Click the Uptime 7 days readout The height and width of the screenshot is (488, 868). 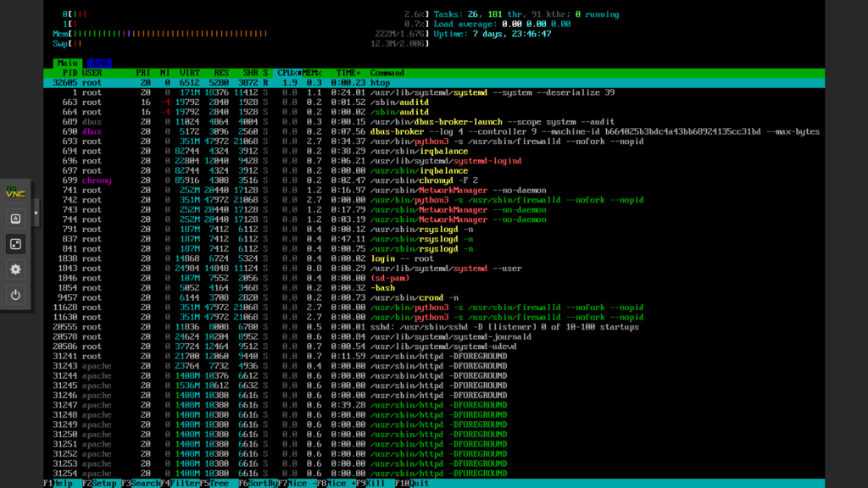coord(492,34)
